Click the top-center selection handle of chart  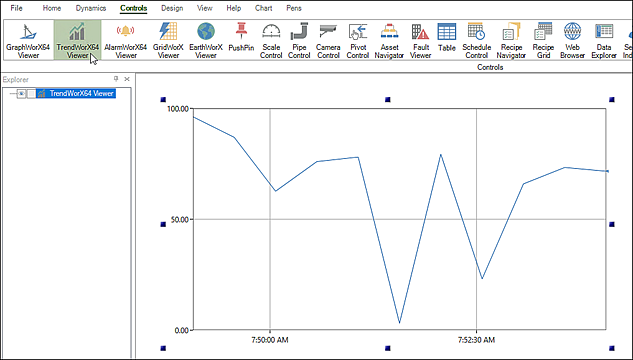(388, 99)
